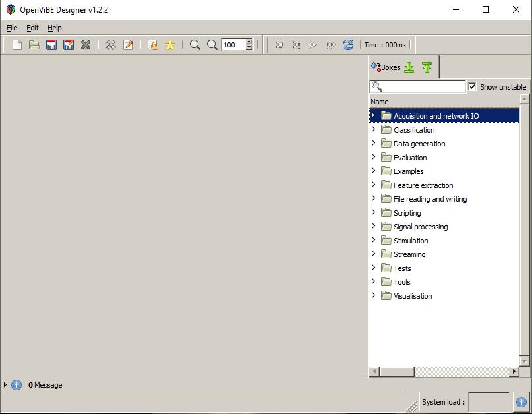Expand the File reading and writing arrow
The image size is (532, 414).
(373, 198)
